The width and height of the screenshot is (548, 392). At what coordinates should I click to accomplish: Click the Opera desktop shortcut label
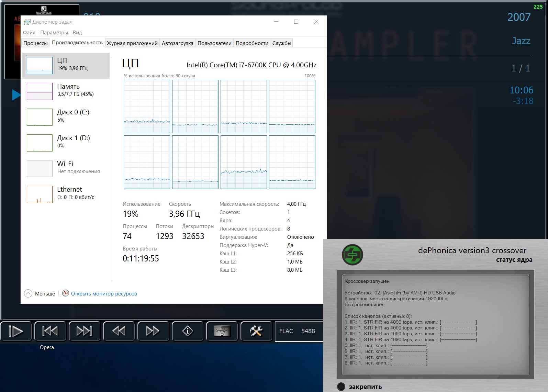point(47,347)
